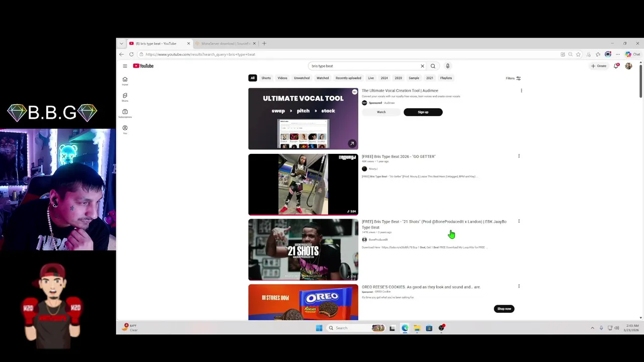Close the MonaServer download tab

coord(254,43)
